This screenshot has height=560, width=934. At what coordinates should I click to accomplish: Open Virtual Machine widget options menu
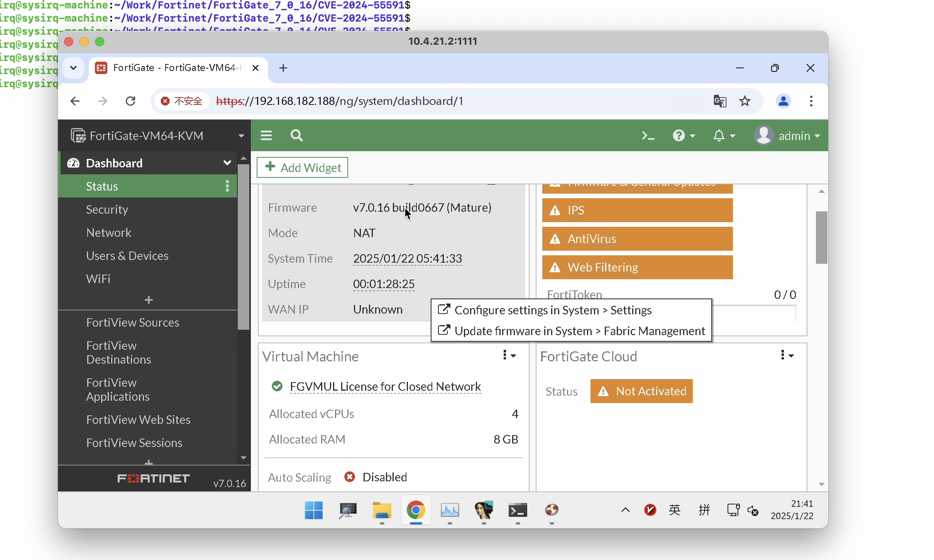tap(509, 355)
